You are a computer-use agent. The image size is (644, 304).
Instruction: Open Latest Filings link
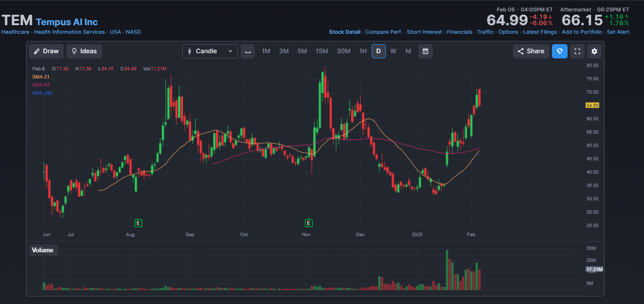[540, 32]
